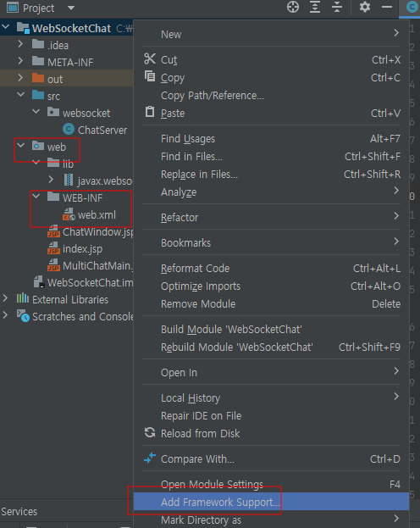The width and height of the screenshot is (420, 528).
Task: Open the Refactor submenu
Action: pyautogui.click(x=271, y=218)
